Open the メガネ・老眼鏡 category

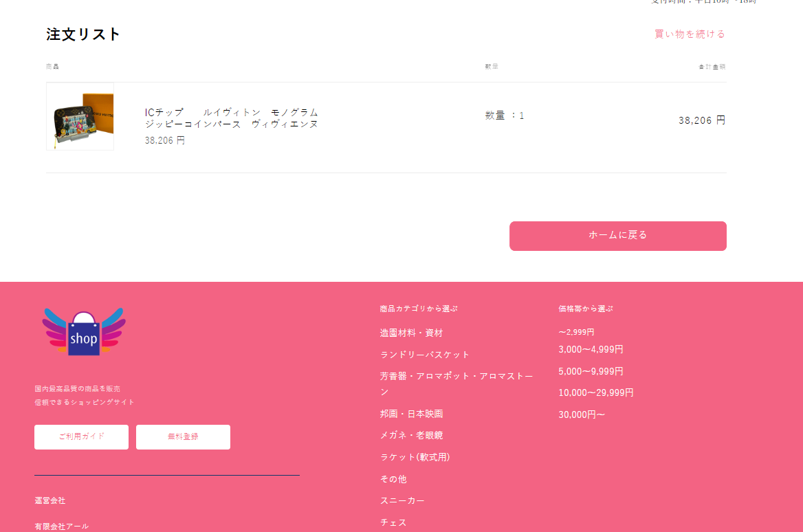point(411,435)
